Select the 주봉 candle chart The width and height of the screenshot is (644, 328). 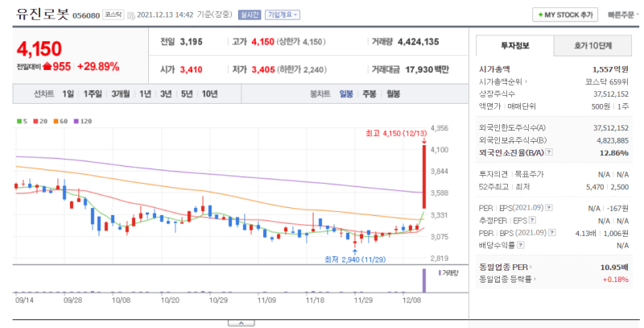369,94
